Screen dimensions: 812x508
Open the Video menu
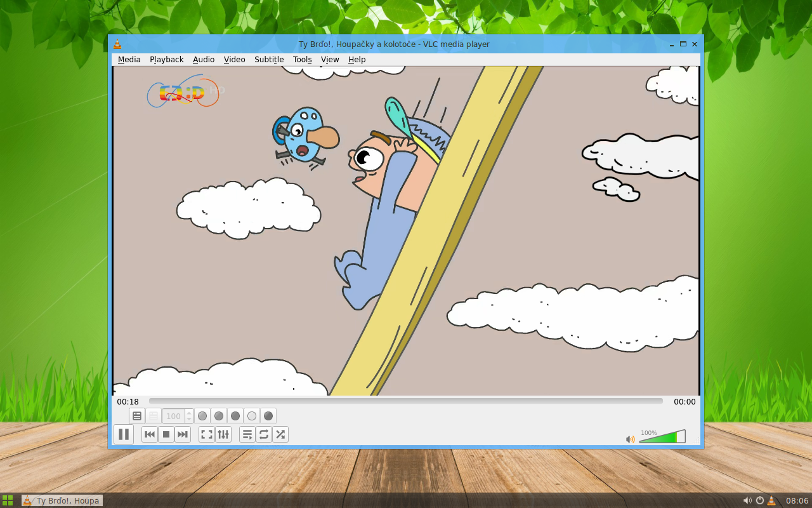coord(234,60)
